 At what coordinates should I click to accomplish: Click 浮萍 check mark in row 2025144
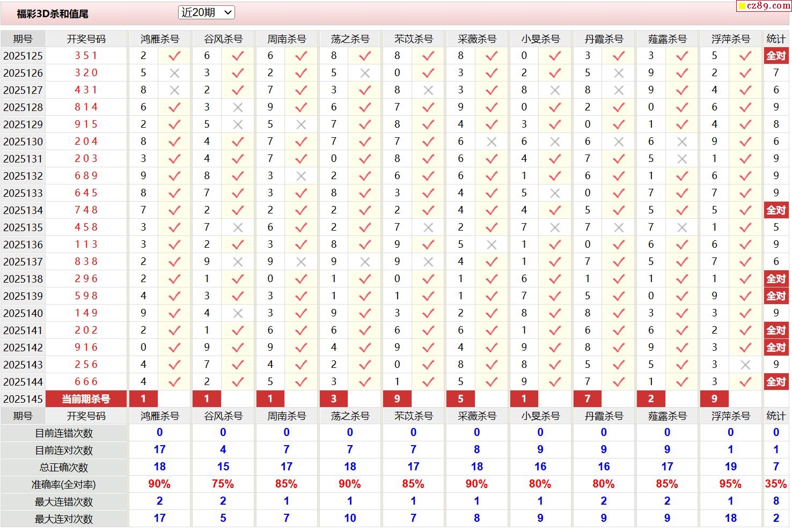(x=745, y=382)
